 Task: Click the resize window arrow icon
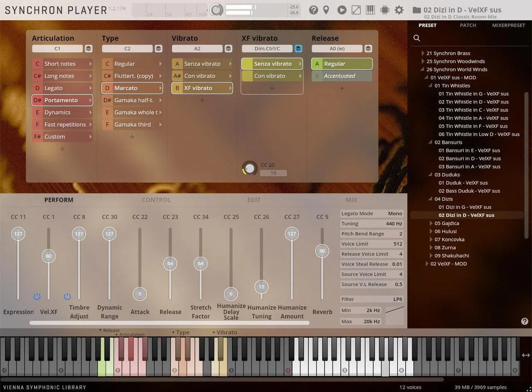click(356, 10)
